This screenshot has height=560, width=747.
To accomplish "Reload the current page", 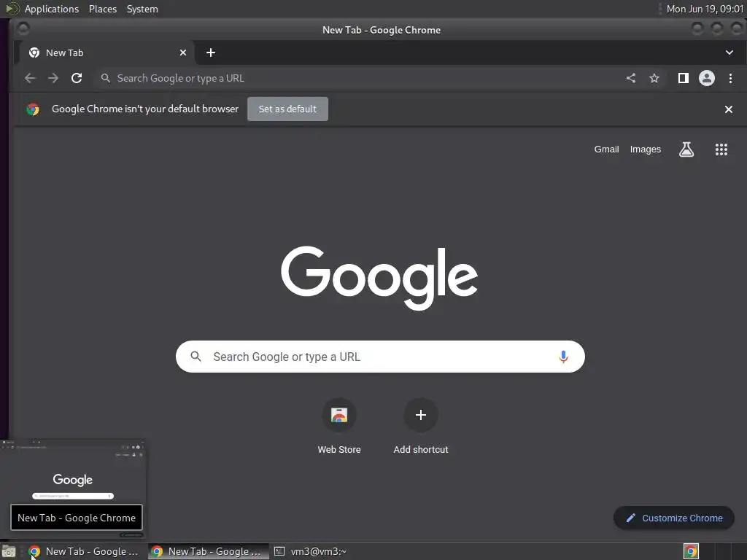I will (77, 78).
